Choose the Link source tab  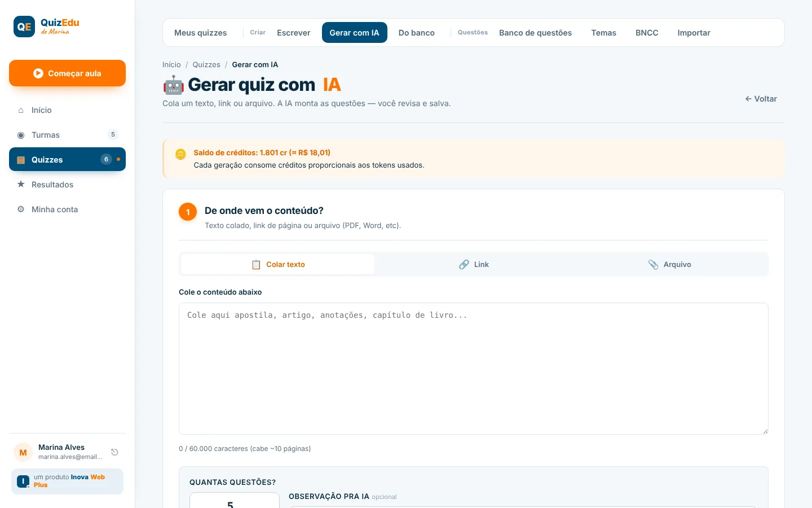[474, 264]
